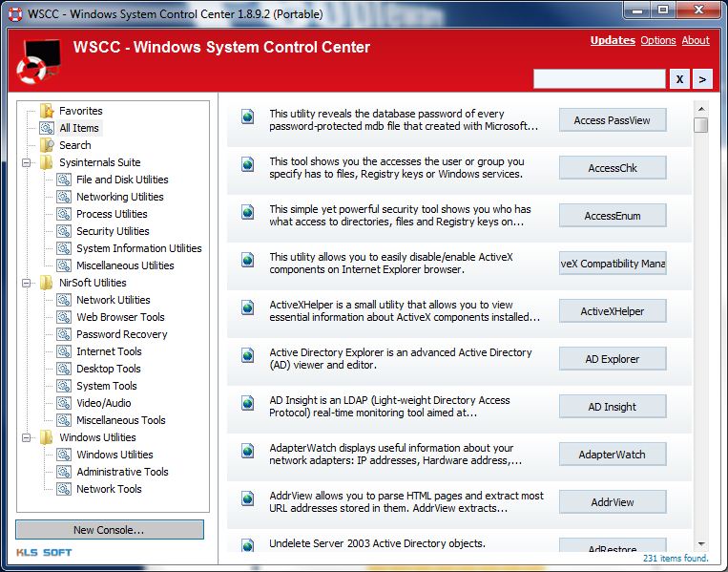Image resolution: width=728 pixels, height=572 pixels.
Task: Click globe icon beside AD Explorer description
Action: [x=248, y=355]
